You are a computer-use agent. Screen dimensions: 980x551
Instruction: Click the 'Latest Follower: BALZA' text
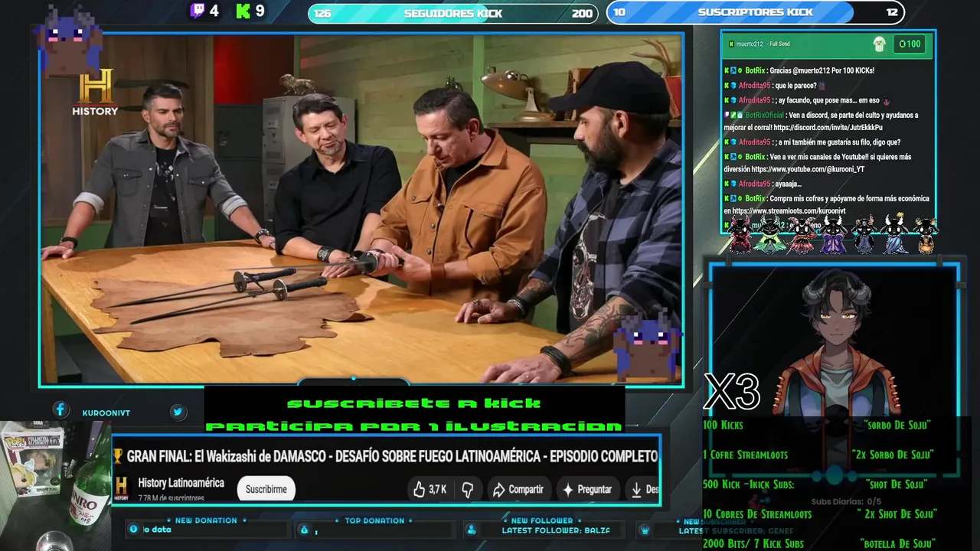tap(556, 530)
